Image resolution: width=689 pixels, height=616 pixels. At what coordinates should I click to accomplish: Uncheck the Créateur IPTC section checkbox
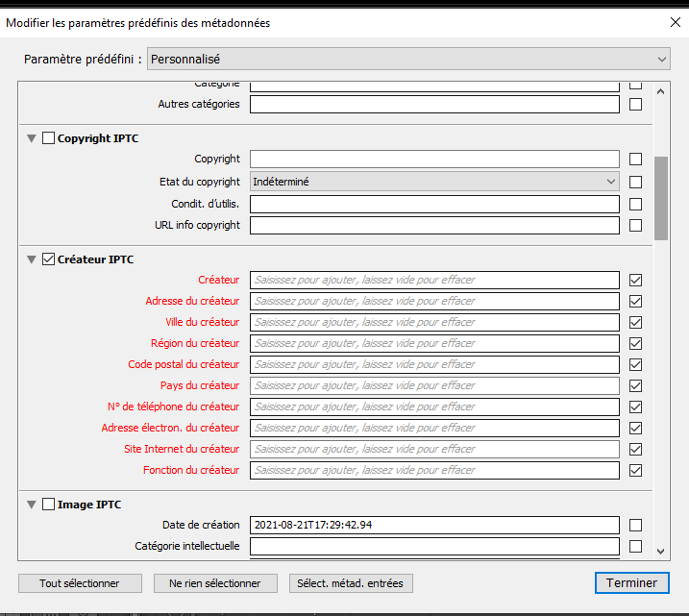point(48,259)
